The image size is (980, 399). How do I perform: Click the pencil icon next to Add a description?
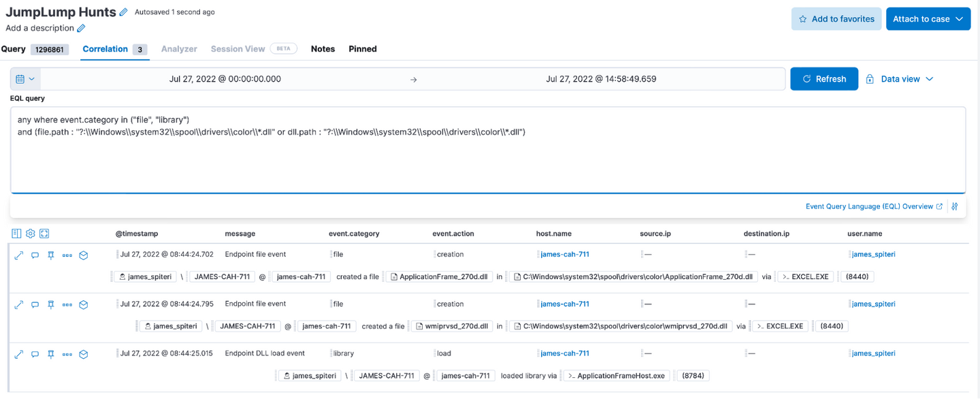[81, 29]
